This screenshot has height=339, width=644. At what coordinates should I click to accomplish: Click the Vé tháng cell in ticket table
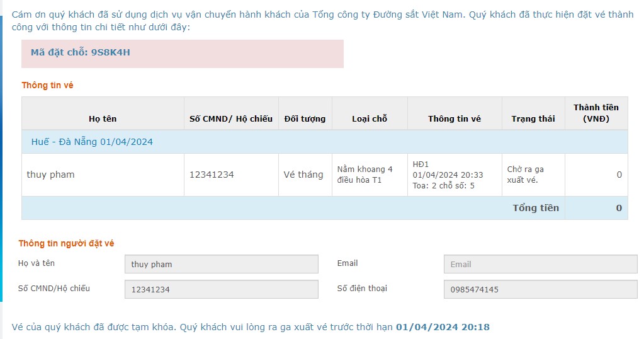pyautogui.click(x=303, y=175)
